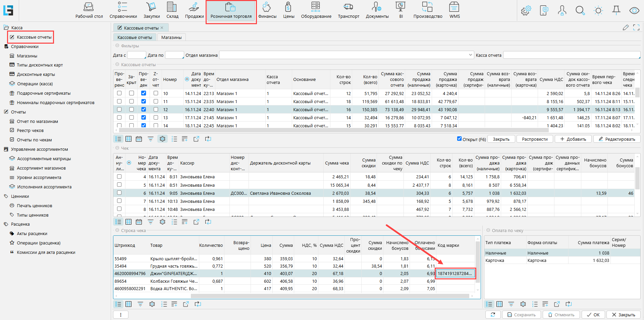This screenshot has height=320, width=644.
Task: Switch to the Магазины tab
Action: (x=171, y=37)
